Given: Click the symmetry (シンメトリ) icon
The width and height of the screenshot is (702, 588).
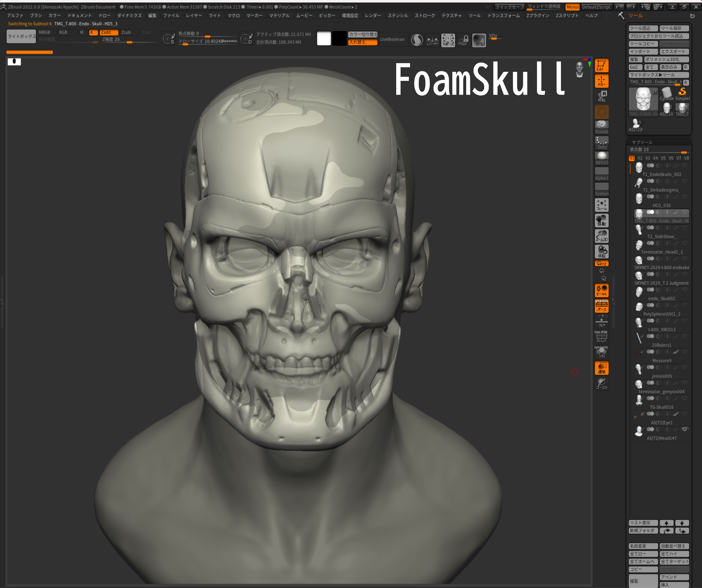Looking at the screenshot, I should pos(433,40).
